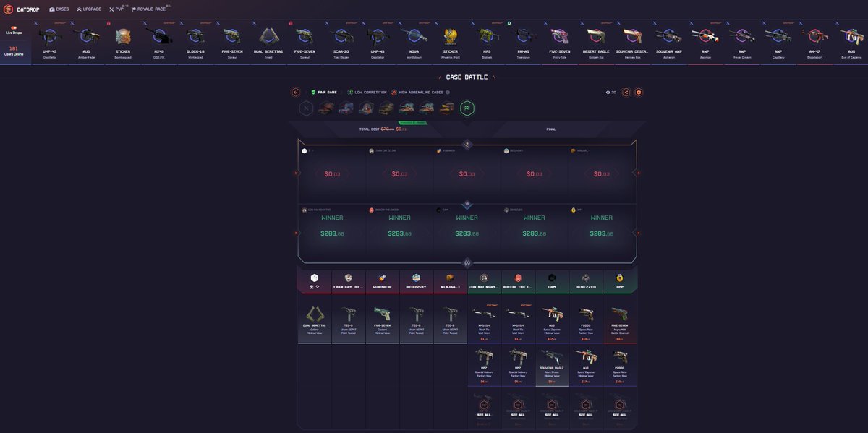Viewport: 868px width, 433px height.
Task: Click See All under Con Nai Ngay
Action: point(484,415)
